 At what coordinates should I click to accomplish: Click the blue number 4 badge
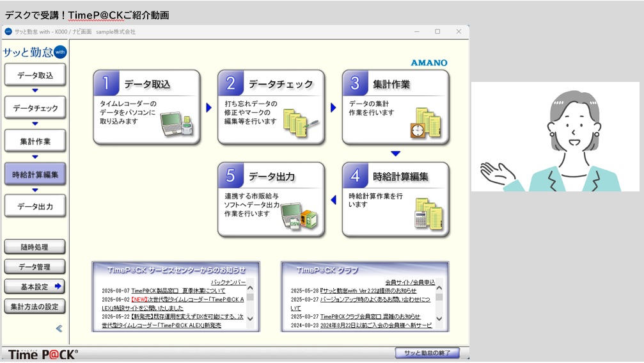[x=356, y=176]
